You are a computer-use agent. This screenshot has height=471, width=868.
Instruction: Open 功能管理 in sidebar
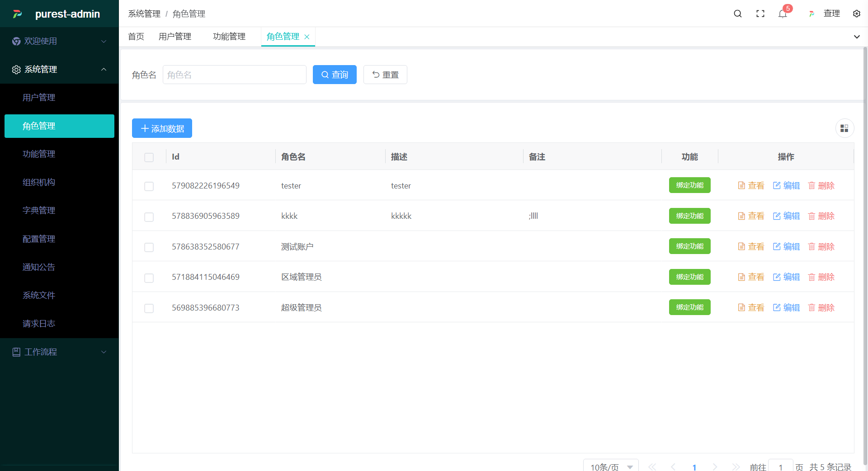[59, 154]
